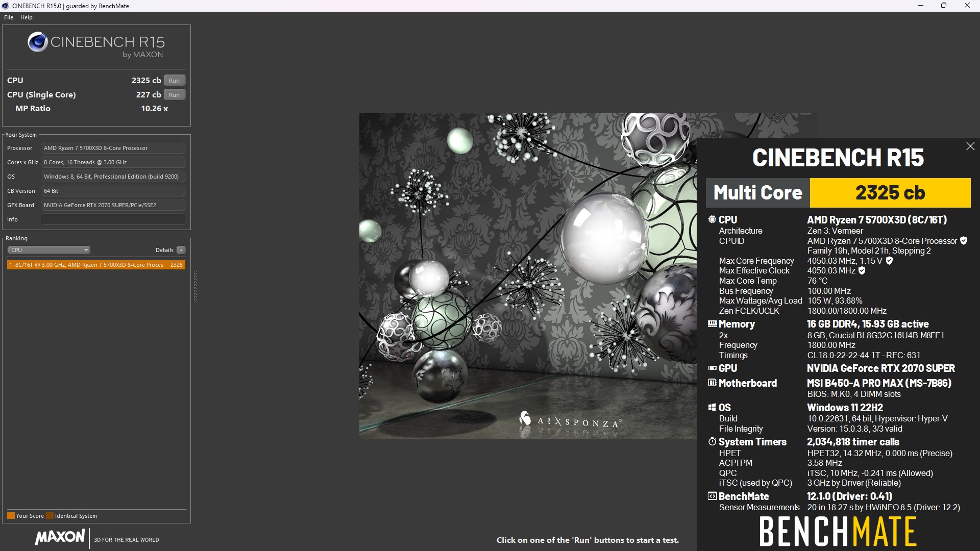
Task: Click the rendered Sponza scene image
Action: coord(528,275)
